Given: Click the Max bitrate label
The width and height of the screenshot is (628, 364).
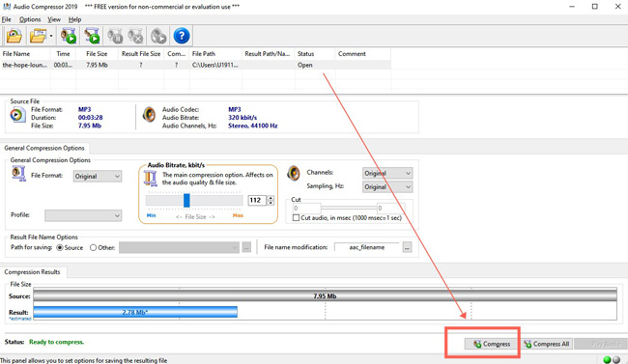Looking at the screenshot, I should click(x=238, y=215).
